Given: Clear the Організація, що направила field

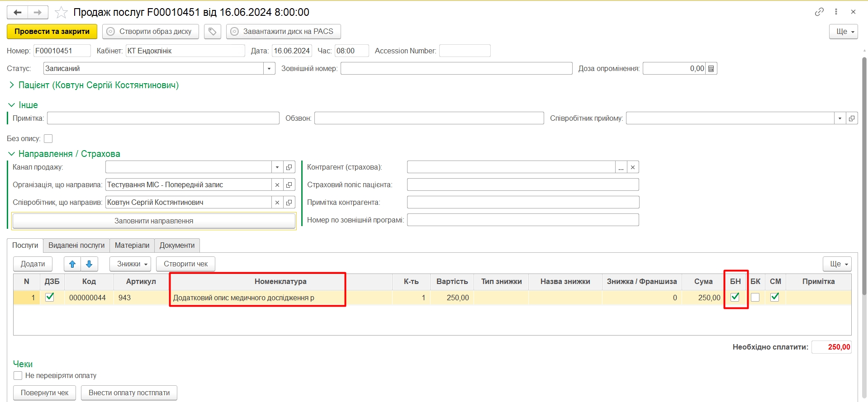Looking at the screenshot, I should 277,185.
